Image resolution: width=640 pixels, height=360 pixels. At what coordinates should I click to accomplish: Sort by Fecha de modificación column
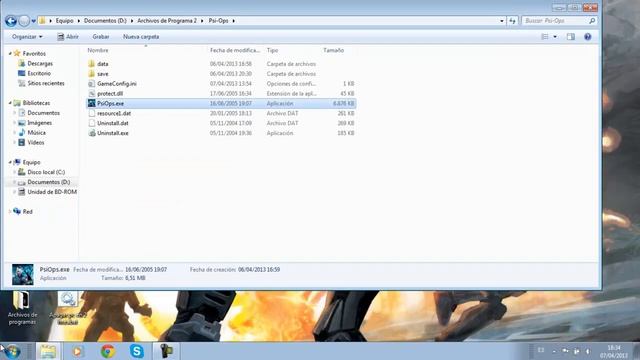coord(235,50)
